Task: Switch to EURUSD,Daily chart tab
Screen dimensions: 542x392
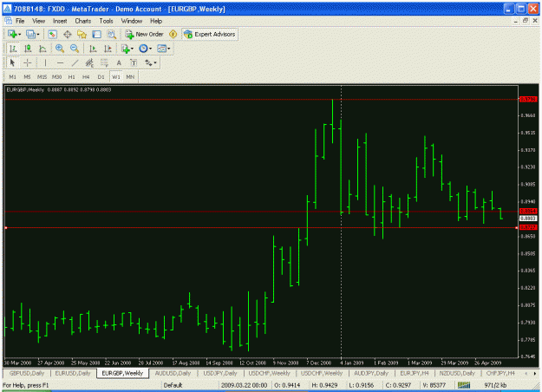Action: (73, 373)
